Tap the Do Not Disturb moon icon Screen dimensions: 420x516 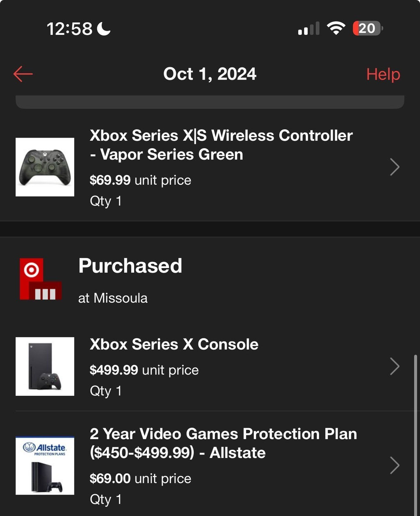click(x=104, y=28)
